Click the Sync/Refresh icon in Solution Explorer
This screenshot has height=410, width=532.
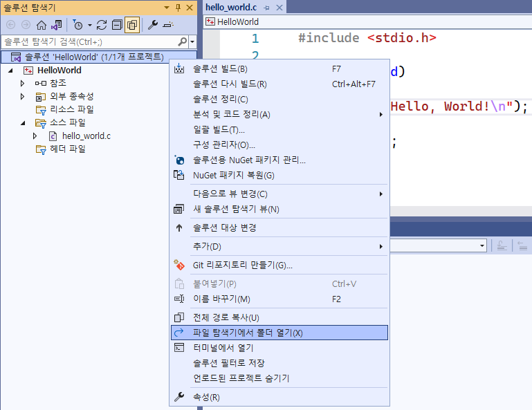pos(102,25)
